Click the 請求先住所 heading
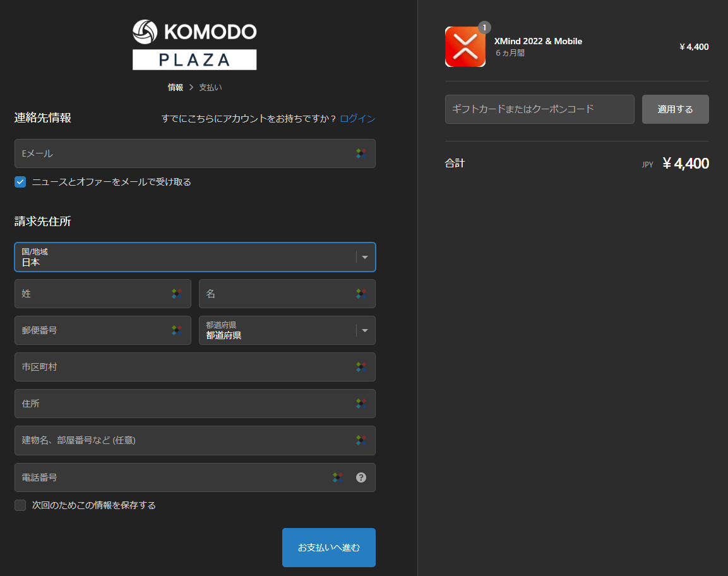The height and width of the screenshot is (576, 728). (43, 221)
